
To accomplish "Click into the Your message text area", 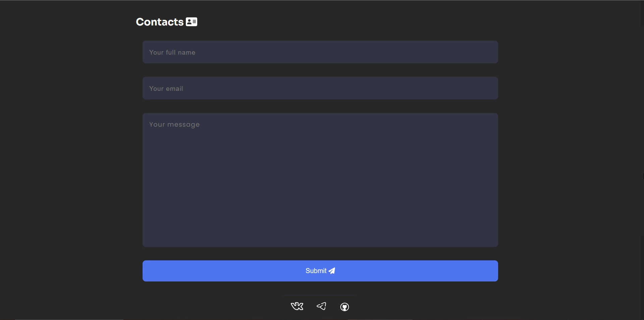I will pos(320,180).
